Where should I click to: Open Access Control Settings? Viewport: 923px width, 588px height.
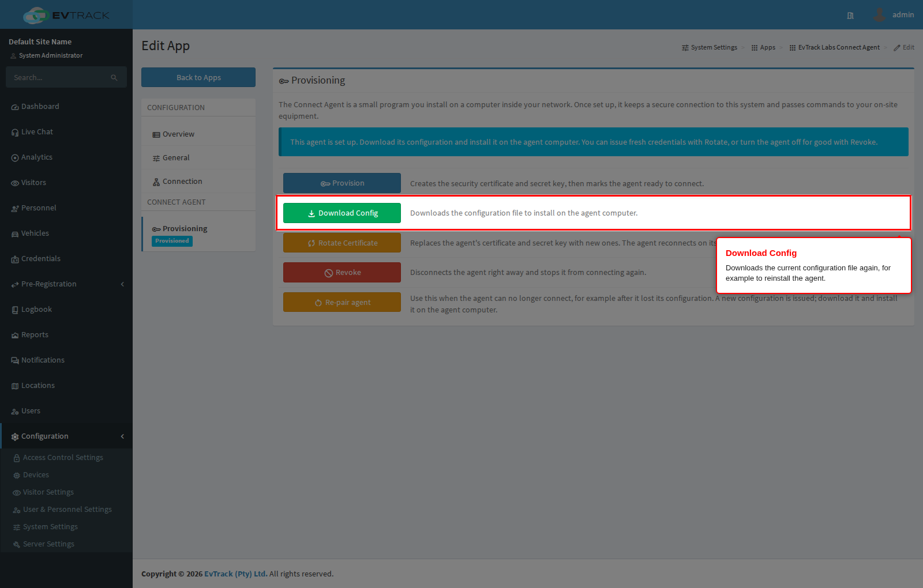click(66, 458)
